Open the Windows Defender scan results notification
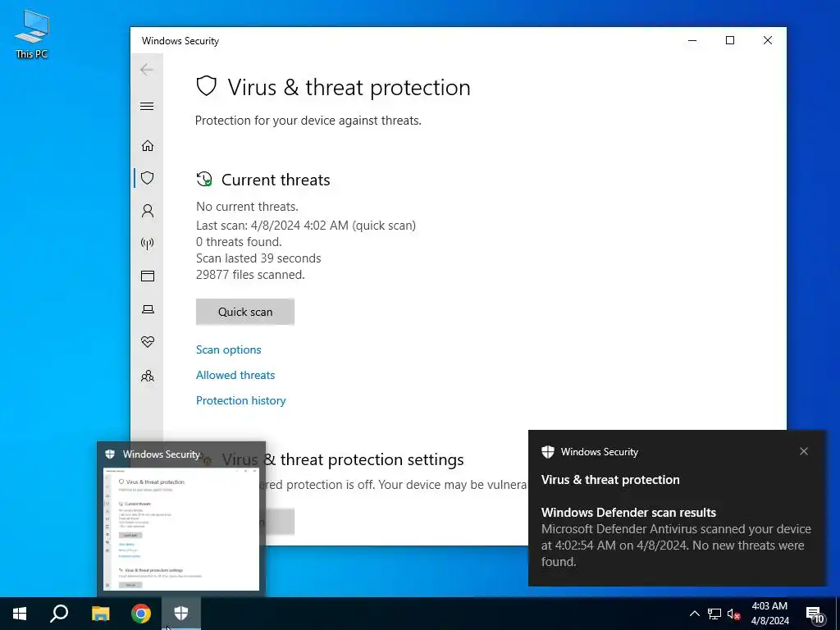840x630 pixels. 677,508
